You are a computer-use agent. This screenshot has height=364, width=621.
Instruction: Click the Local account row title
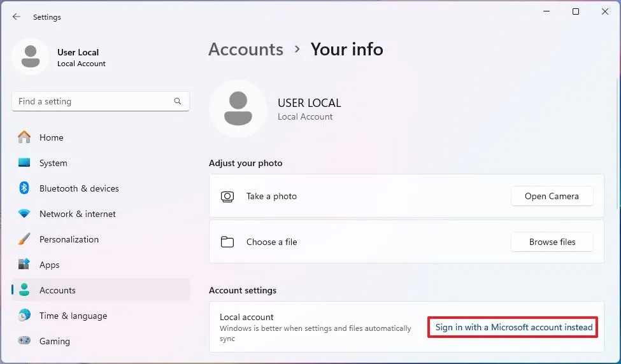[x=246, y=317]
